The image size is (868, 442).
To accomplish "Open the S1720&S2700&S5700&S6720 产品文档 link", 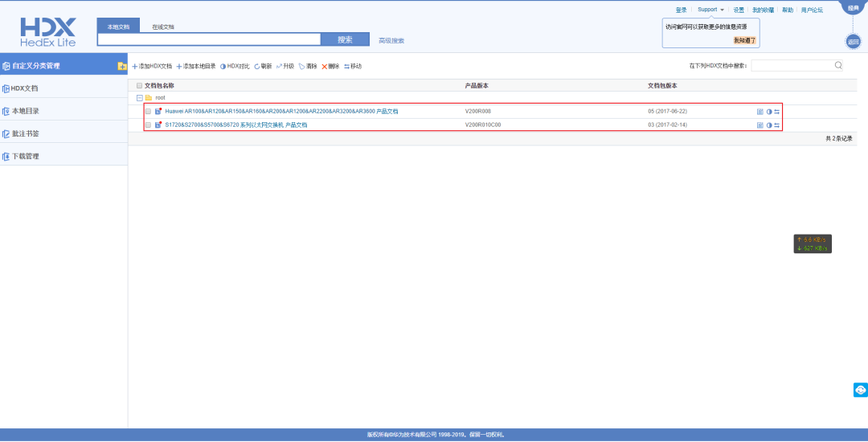I will (x=235, y=125).
